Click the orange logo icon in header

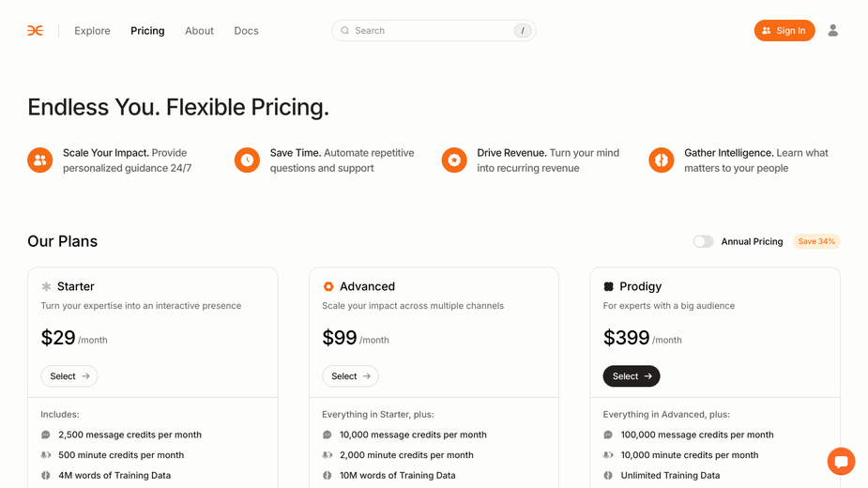(36, 30)
